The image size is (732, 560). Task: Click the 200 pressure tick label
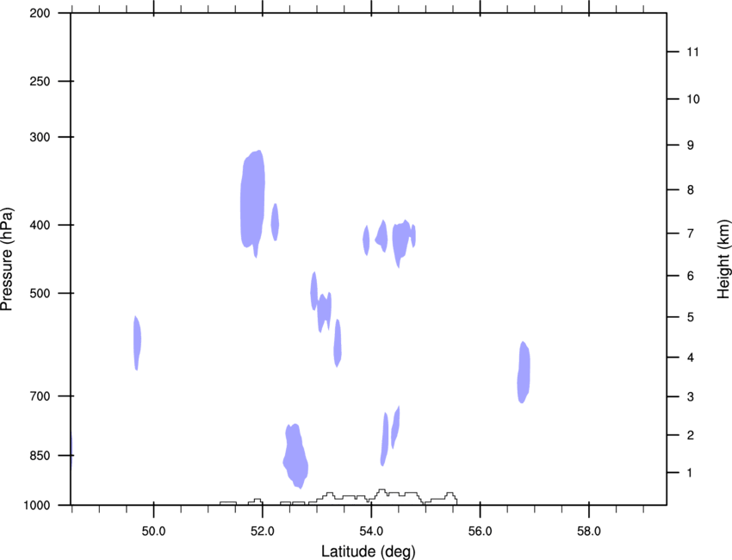coord(40,13)
